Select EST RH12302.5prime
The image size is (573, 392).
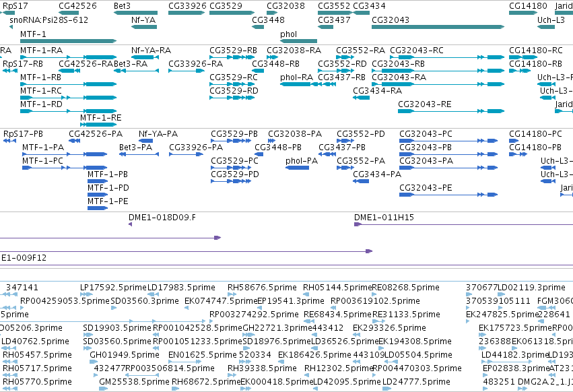(339, 368)
